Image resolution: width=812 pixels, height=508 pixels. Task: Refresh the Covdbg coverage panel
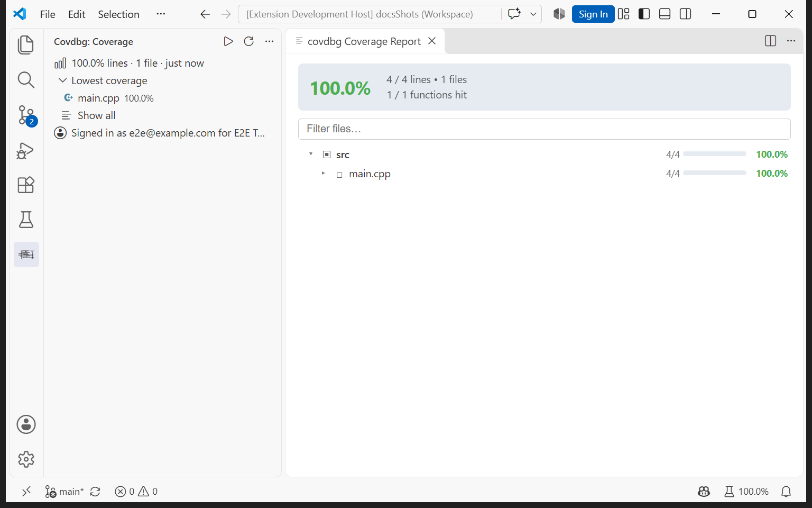(x=248, y=41)
